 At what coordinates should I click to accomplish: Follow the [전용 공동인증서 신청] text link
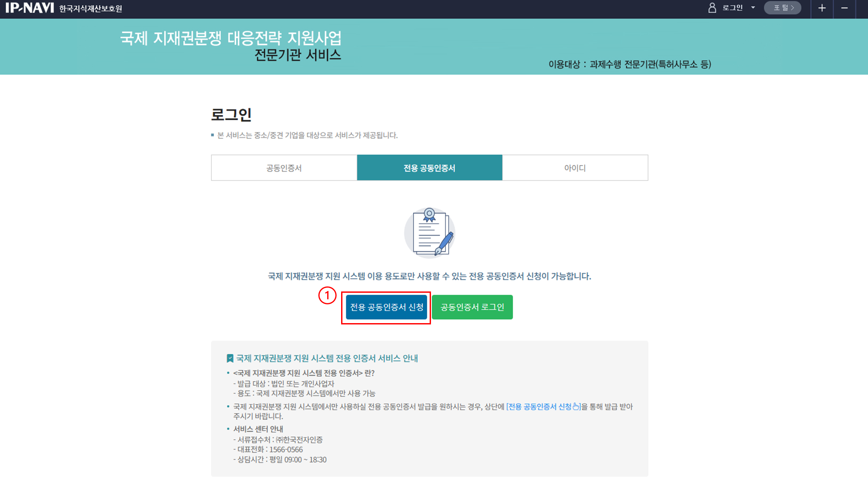point(543,406)
